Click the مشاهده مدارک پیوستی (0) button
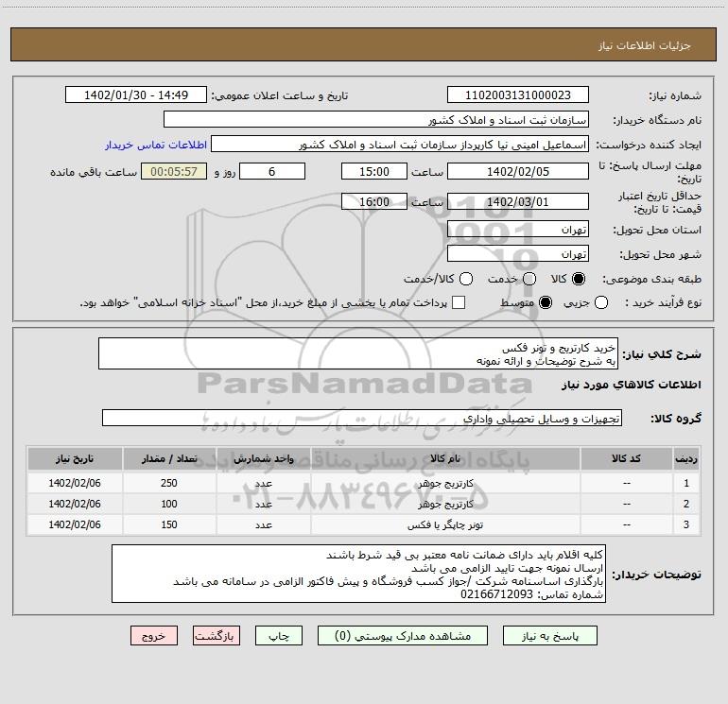Screen dimensions: 728x704 coord(403,636)
